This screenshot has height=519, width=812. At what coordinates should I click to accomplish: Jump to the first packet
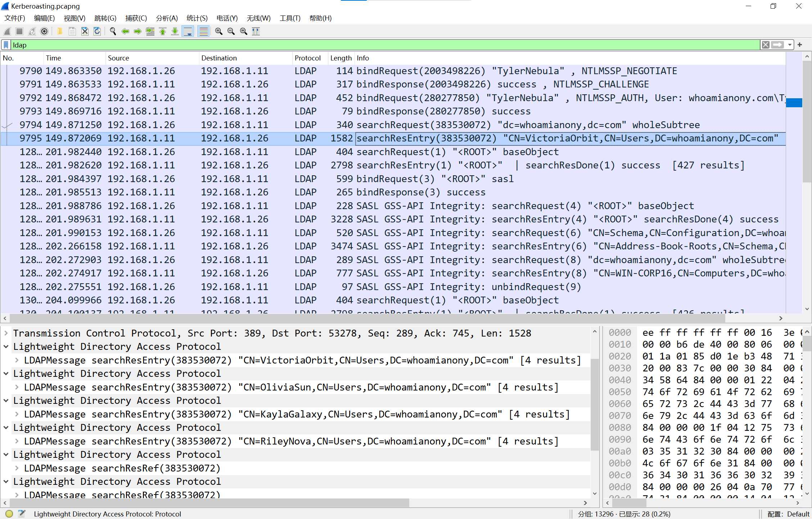click(x=163, y=31)
